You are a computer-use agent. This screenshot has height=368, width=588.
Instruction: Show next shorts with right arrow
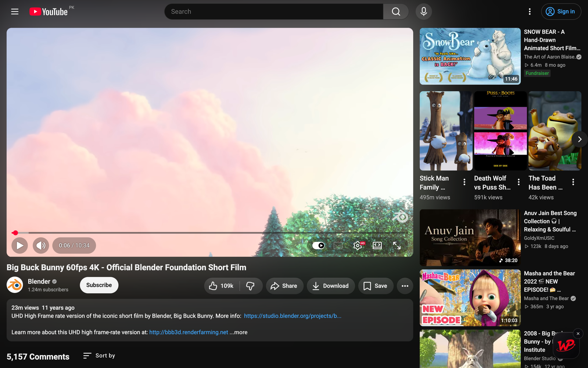coord(580,139)
